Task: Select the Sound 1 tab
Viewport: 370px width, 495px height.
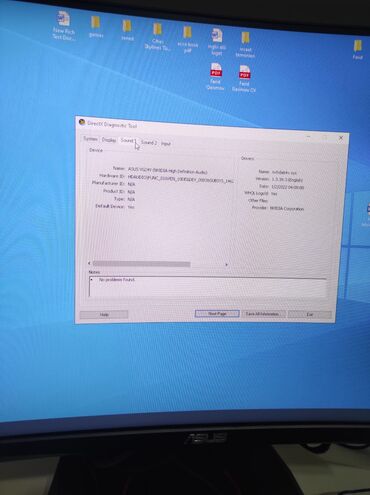Action: click(128, 141)
